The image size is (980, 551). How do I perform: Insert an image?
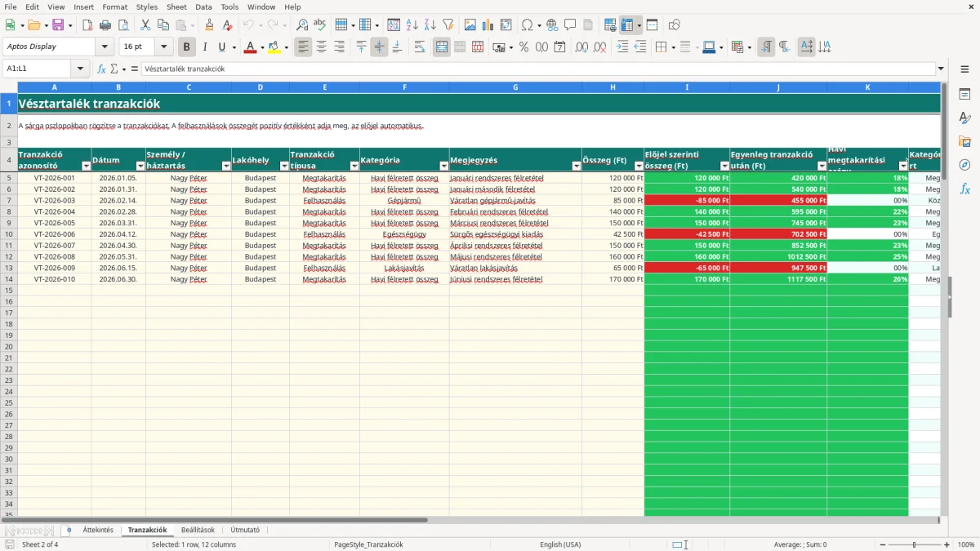pyautogui.click(x=470, y=25)
